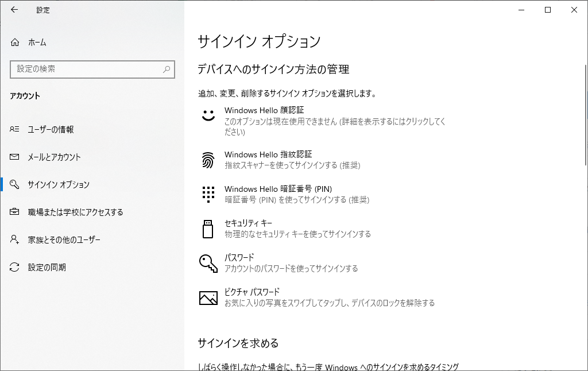Click the PIN keypad dots icon

(208, 194)
